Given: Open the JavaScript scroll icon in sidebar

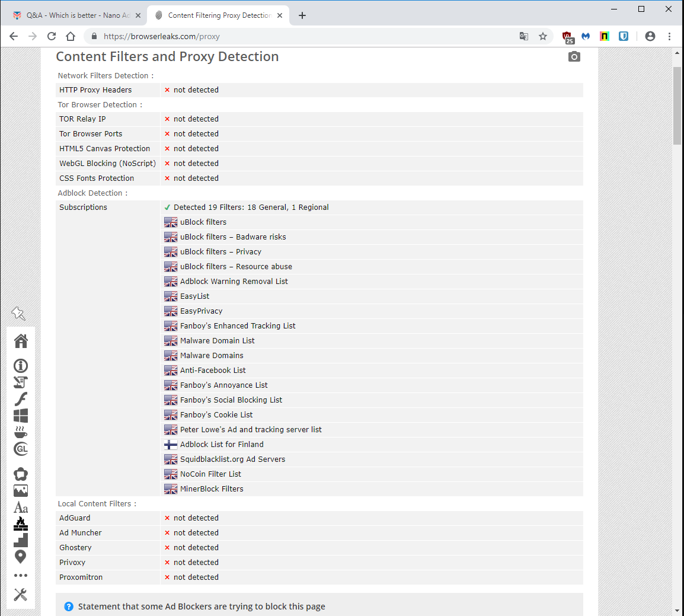Looking at the screenshot, I should (21, 382).
